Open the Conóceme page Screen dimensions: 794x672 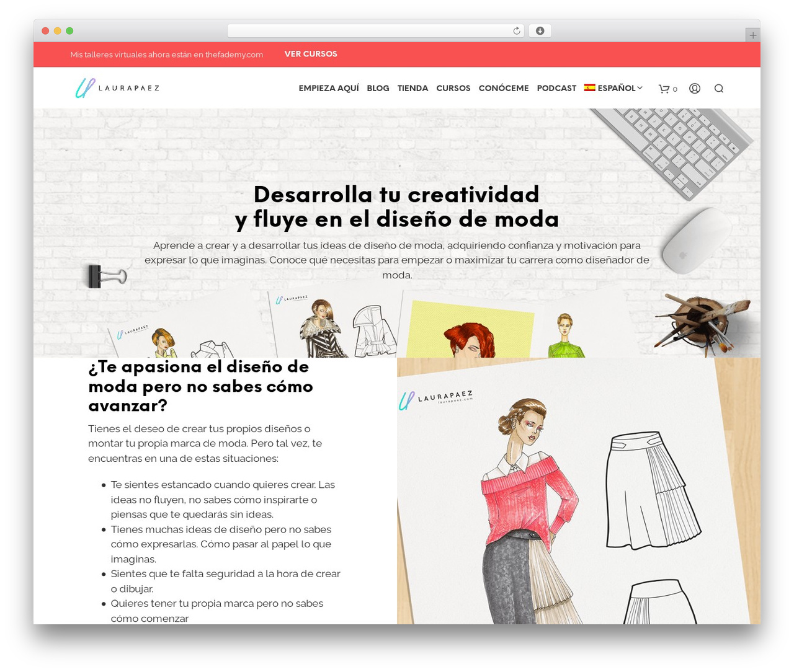pyautogui.click(x=504, y=88)
